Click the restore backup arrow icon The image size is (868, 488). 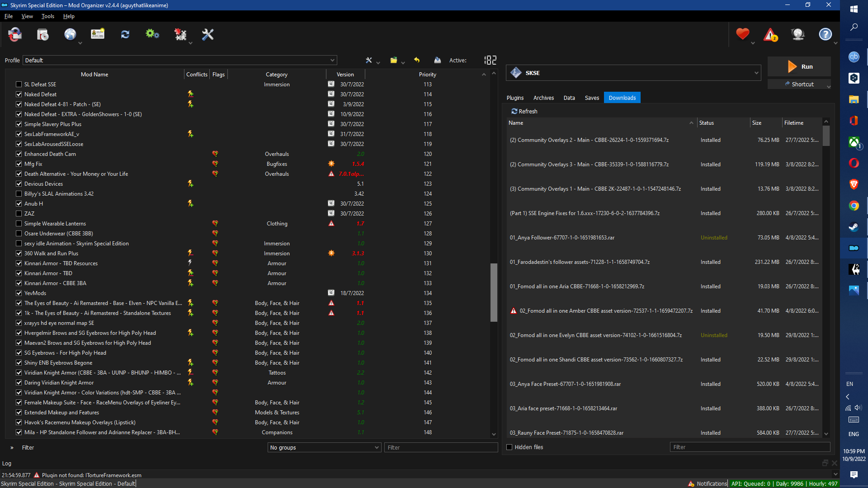tap(417, 60)
